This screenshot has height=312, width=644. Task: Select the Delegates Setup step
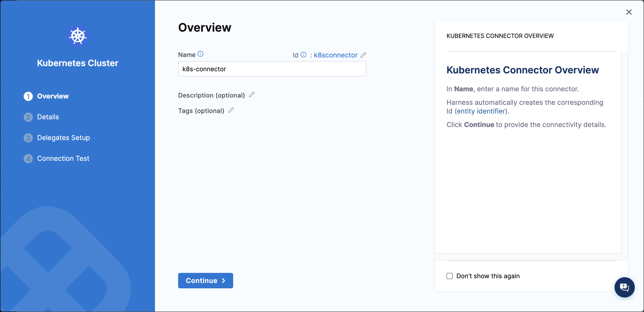tap(63, 138)
